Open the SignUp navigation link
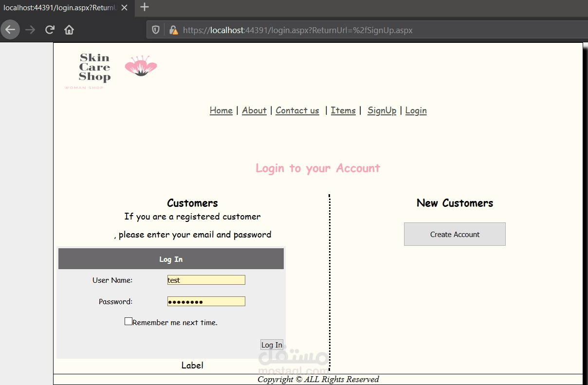The image size is (588, 385). coord(382,110)
